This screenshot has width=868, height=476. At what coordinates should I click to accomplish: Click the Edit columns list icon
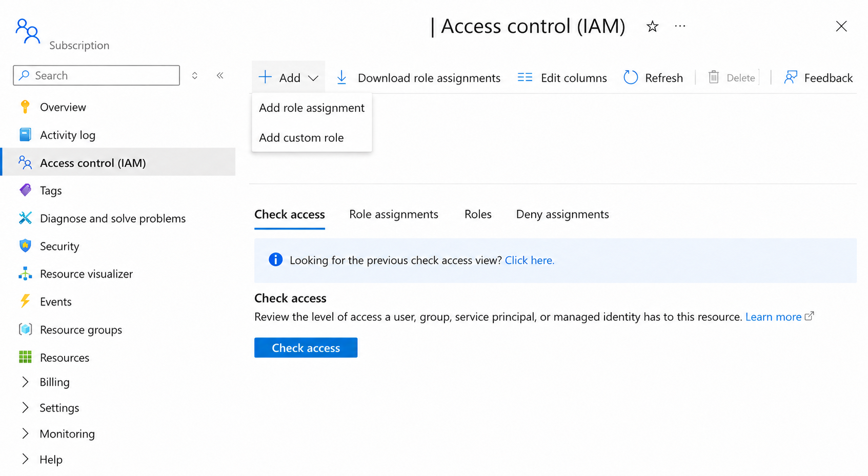[525, 77]
